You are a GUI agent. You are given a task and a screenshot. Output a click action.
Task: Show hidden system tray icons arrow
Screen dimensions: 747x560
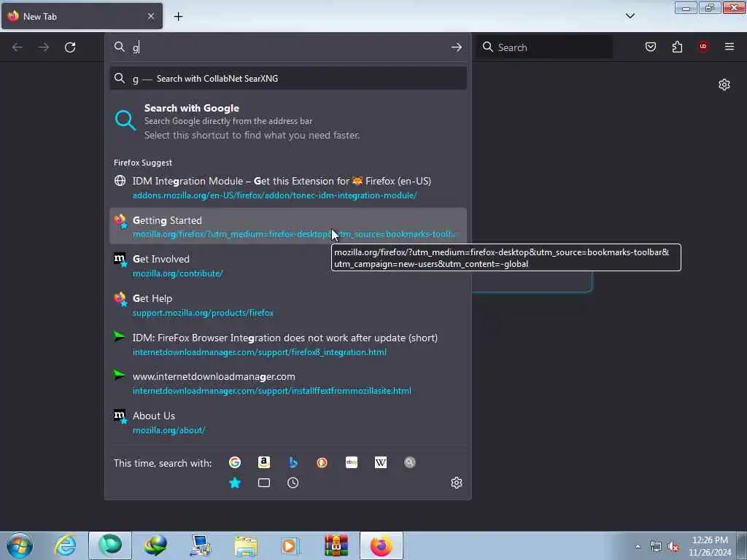(638, 547)
